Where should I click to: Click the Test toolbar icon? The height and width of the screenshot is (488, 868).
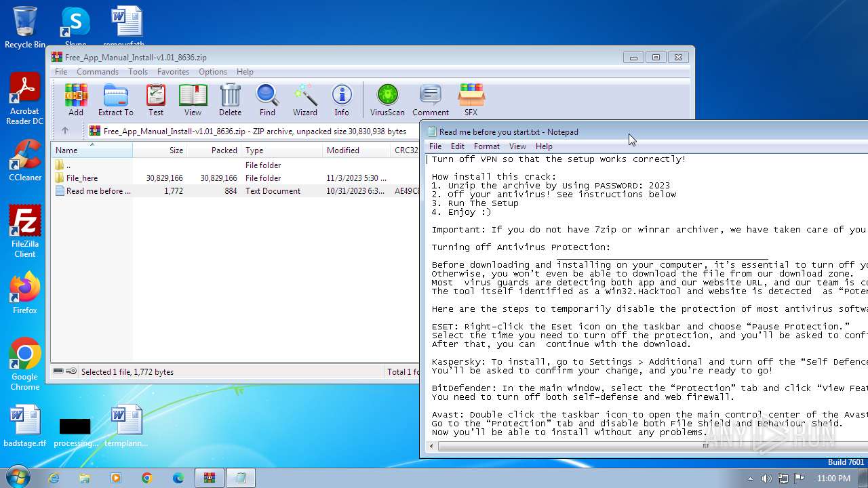tap(156, 100)
